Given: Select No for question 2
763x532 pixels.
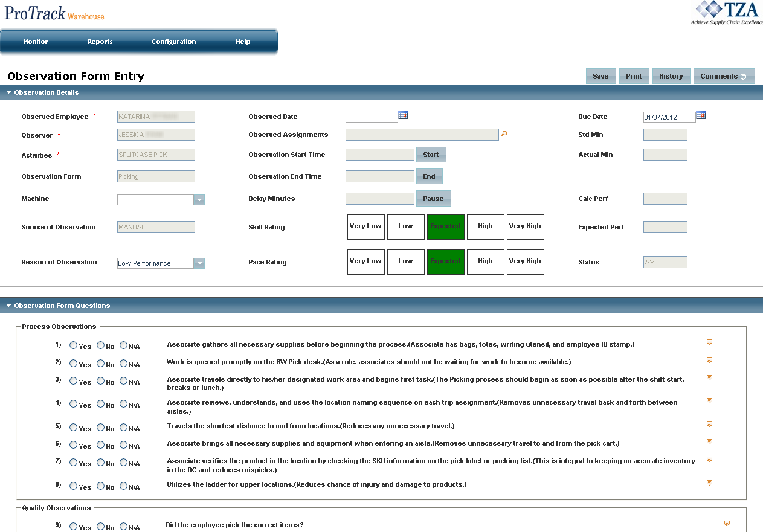Looking at the screenshot, I should tap(100, 363).
